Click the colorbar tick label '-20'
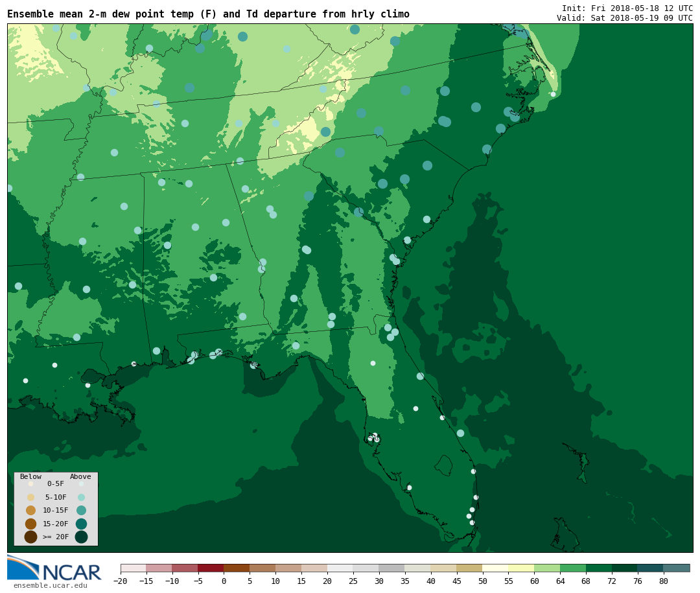The height and width of the screenshot is (593, 700). pyautogui.click(x=121, y=581)
